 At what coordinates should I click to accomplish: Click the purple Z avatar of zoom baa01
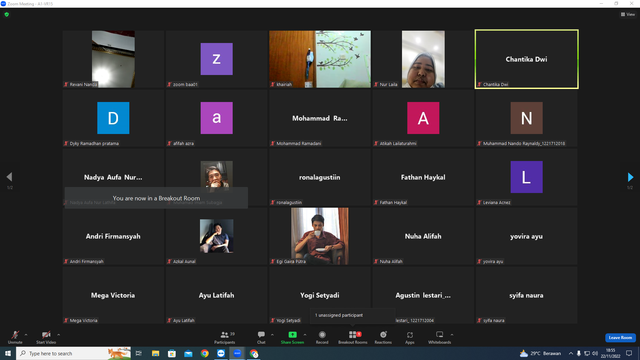(x=217, y=59)
